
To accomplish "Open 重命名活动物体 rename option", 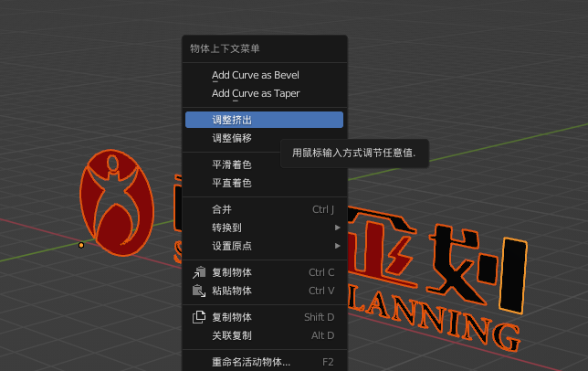I will coord(251,362).
